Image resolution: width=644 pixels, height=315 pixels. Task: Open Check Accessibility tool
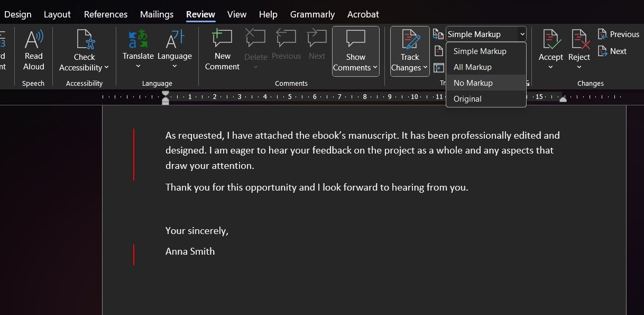tap(84, 51)
